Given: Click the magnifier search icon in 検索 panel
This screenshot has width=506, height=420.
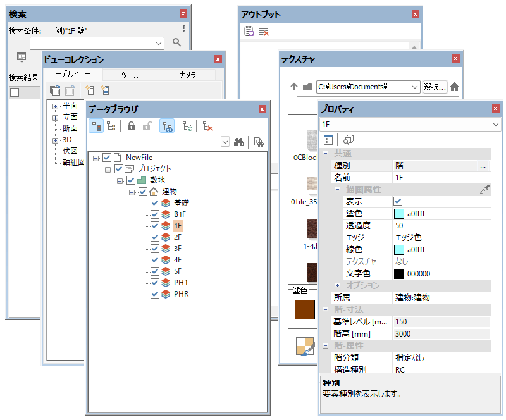Looking at the screenshot, I should pos(177,42).
